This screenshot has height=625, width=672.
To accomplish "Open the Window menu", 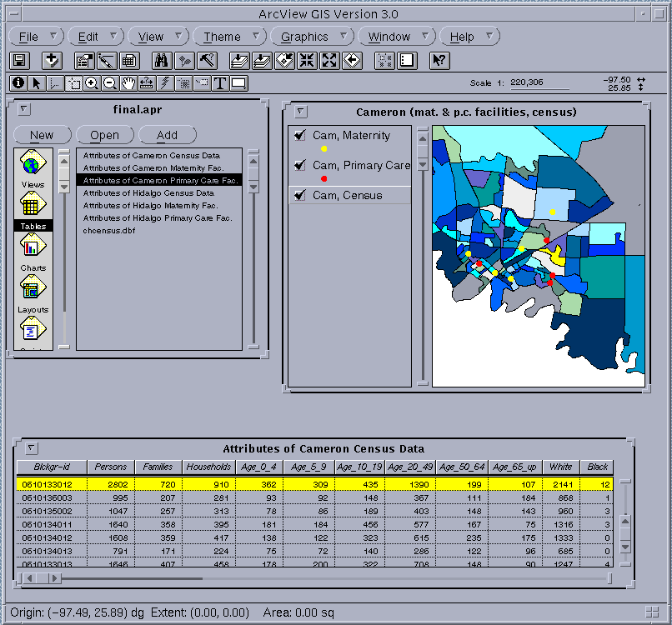I will [x=397, y=37].
